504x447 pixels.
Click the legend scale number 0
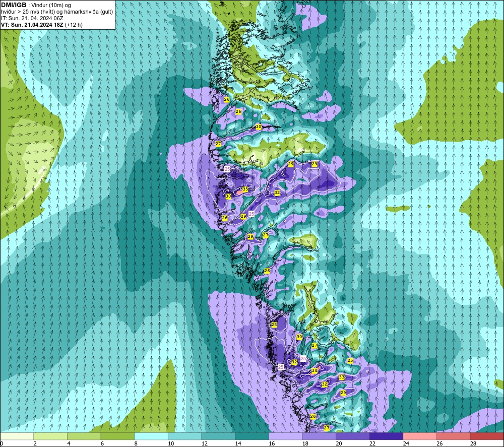click(2, 443)
